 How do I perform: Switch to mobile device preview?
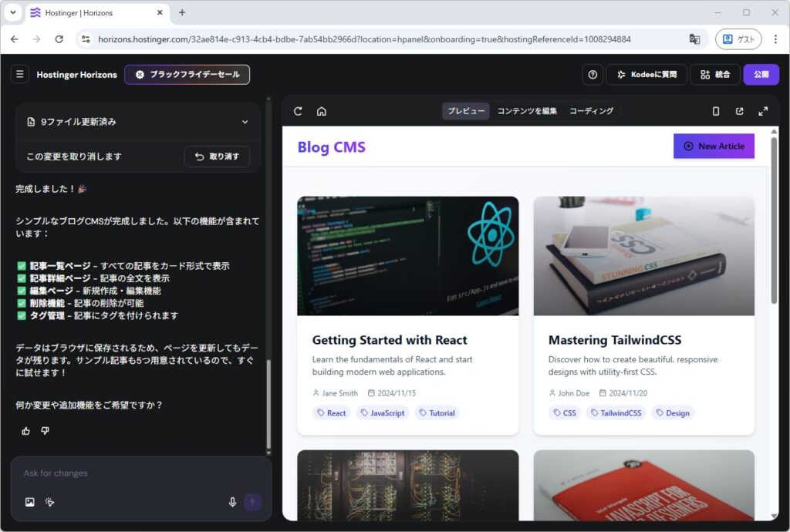716,111
